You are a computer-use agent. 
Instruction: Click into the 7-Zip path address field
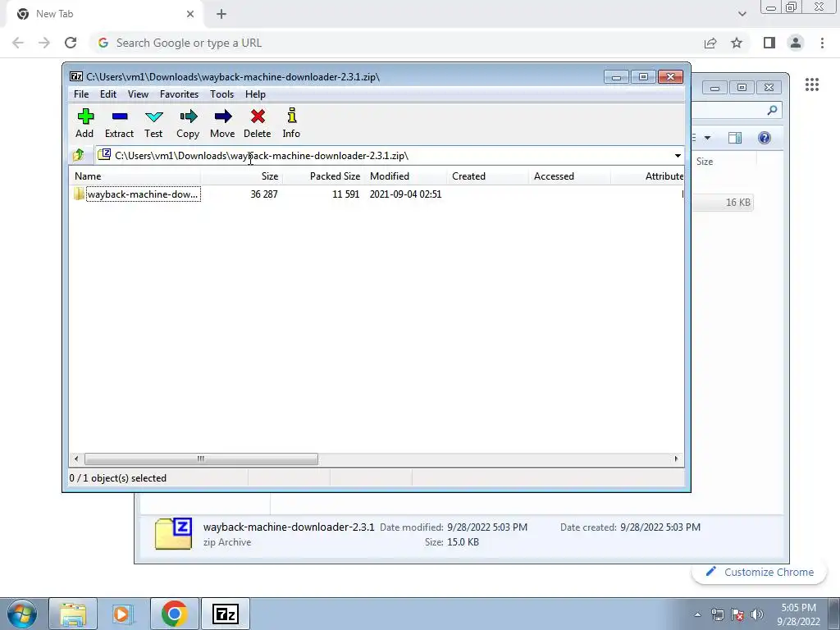pyautogui.click(x=383, y=156)
